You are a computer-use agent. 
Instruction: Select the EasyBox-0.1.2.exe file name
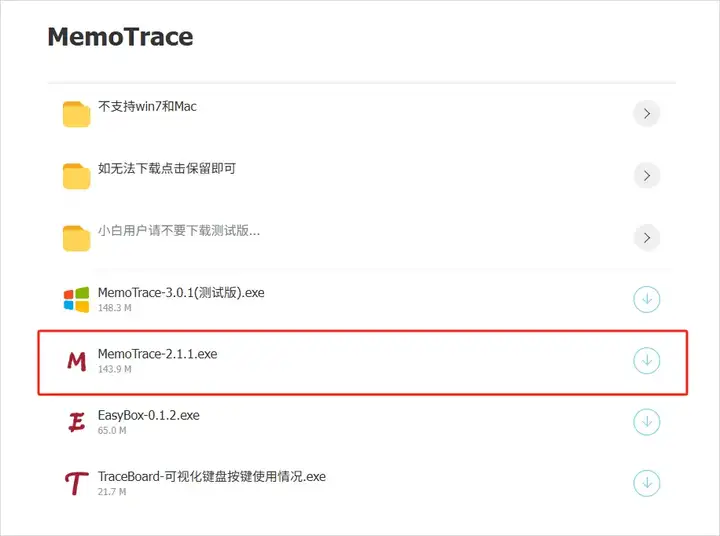click(x=149, y=415)
